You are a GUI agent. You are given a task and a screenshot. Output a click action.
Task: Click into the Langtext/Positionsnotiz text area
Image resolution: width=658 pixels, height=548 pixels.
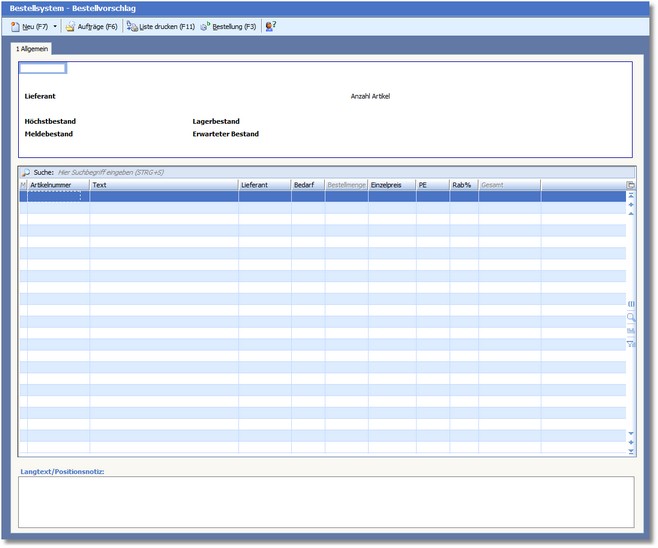point(326,501)
